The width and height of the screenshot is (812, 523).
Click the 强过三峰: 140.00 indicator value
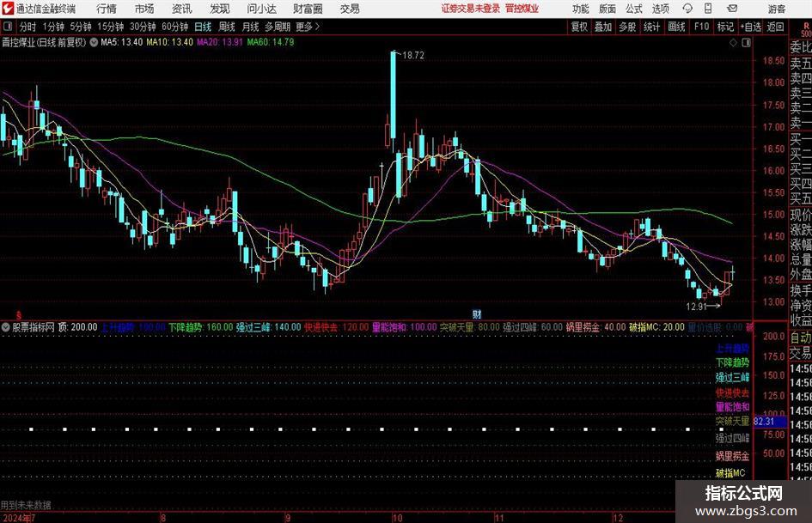(268, 327)
